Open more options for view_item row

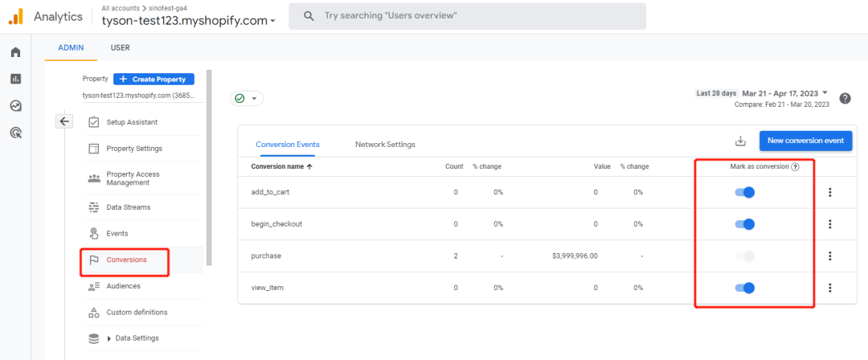[x=829, y=288]
